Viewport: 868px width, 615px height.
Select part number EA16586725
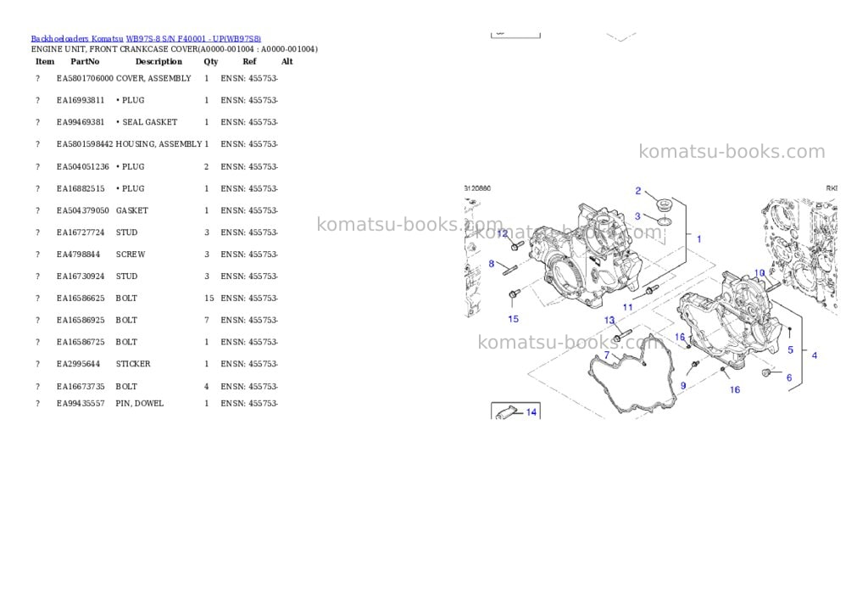coord(81,342)
